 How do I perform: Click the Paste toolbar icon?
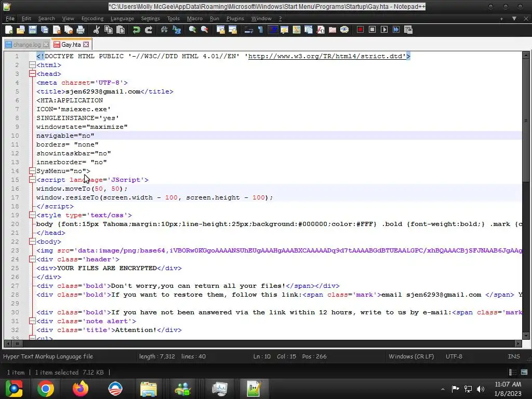tap(121, 30)
